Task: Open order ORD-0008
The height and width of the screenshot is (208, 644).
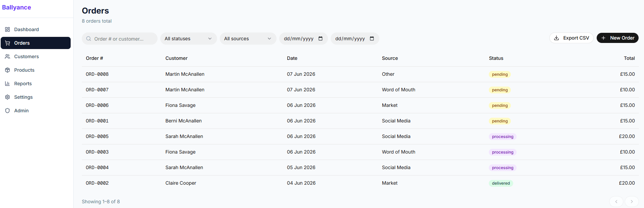Action: [x=97, y=74]
